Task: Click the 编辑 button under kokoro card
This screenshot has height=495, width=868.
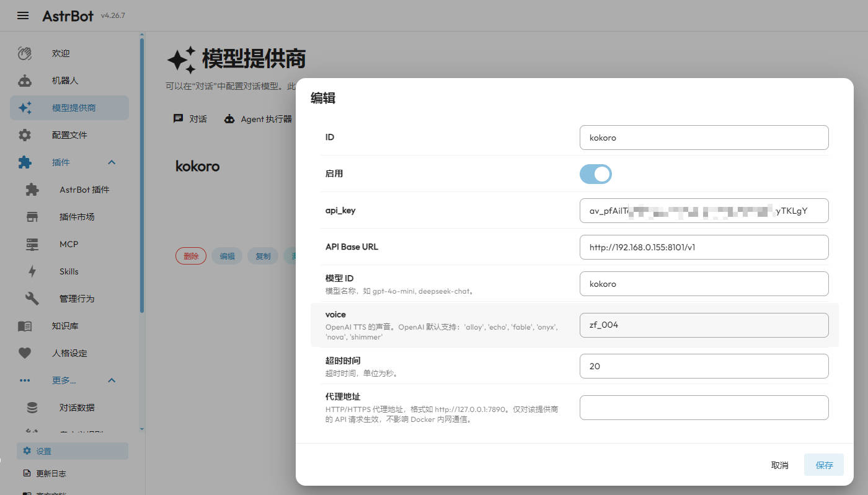Action: (227, 256)
